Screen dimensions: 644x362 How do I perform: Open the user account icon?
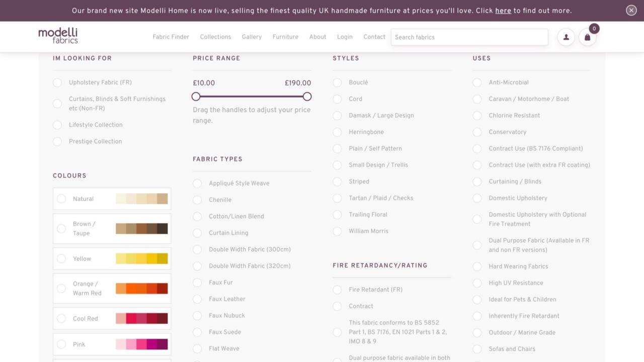coord(566,37)
